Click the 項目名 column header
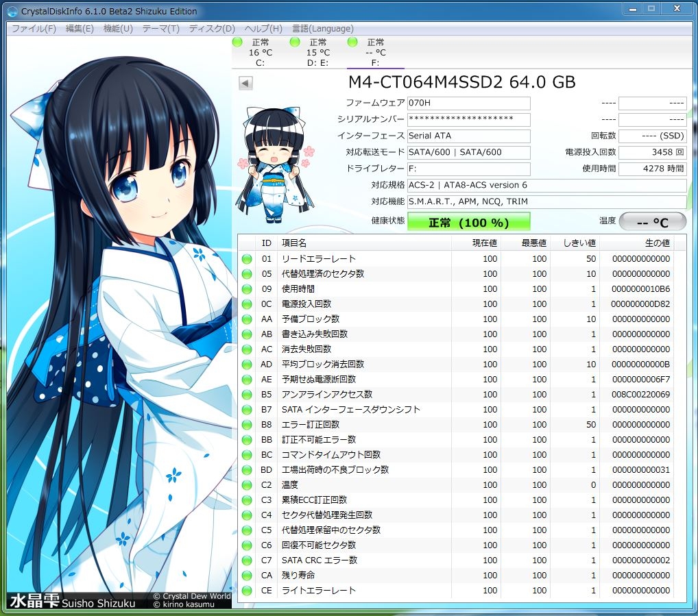Image resolution: width=698 pixels, height=616 pixels. coord(363,243)
